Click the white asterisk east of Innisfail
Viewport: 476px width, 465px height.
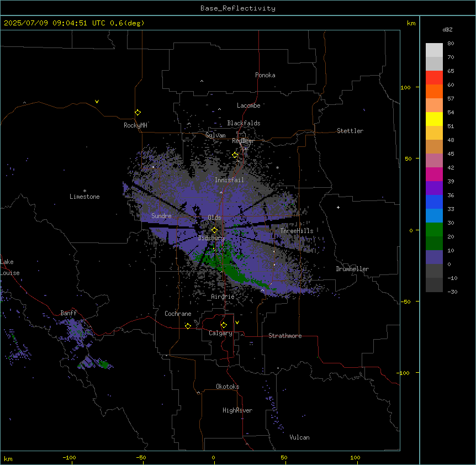point(277,167)
